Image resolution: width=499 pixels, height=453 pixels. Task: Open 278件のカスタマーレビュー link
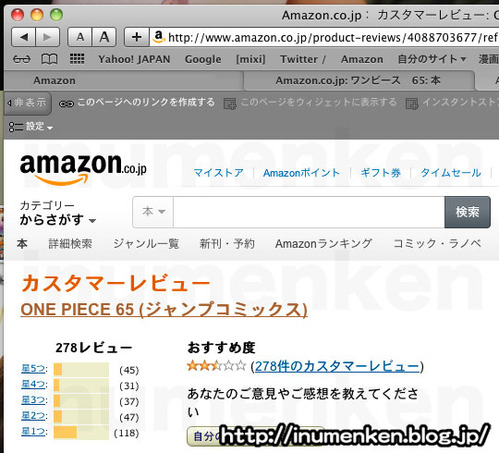click(x=337, y=366)
